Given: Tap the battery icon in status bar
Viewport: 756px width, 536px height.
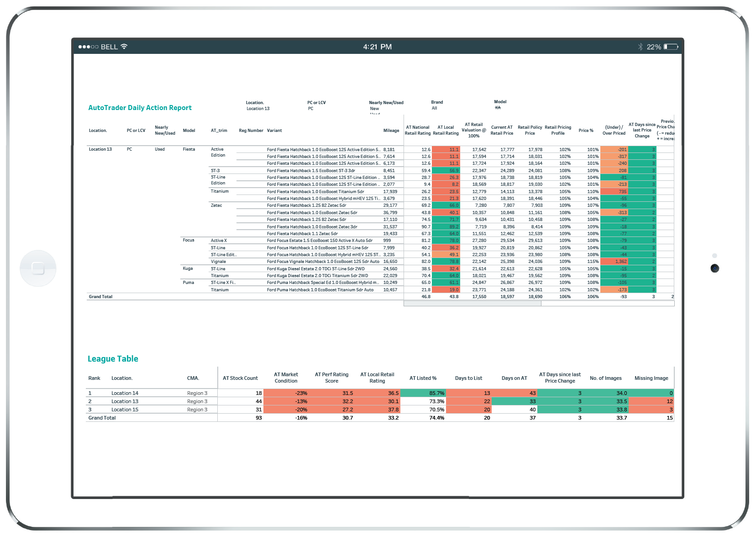Looking at the screenshot, I should (x=671, y=47).
